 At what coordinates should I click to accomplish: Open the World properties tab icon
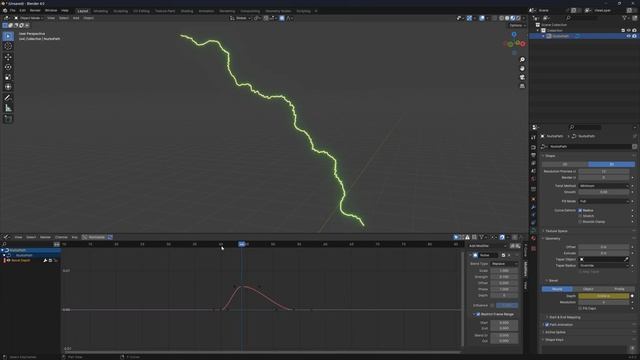533,179
